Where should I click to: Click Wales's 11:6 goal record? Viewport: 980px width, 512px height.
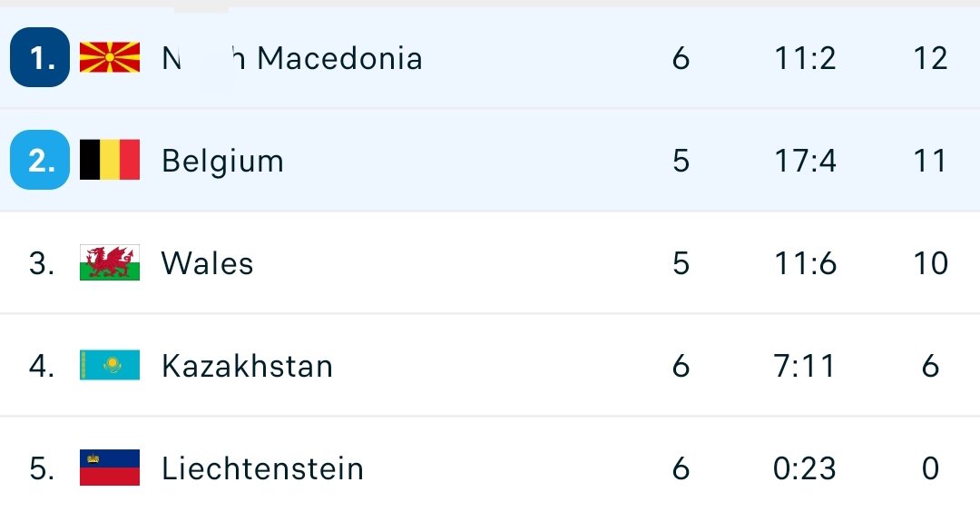[806, 263]
